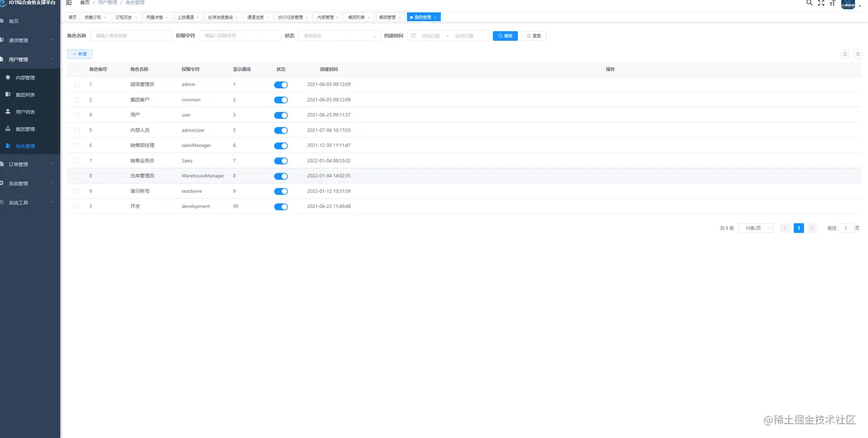Go to the previous page arrow
This screenshot has width=868, height=438.
[785, 228]
